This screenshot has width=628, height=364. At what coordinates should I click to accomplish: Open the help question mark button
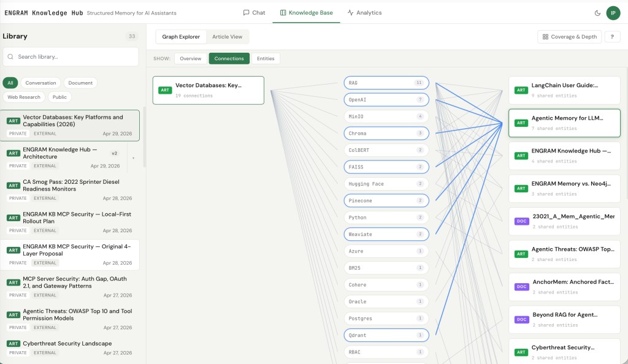(x=612, y=37)
